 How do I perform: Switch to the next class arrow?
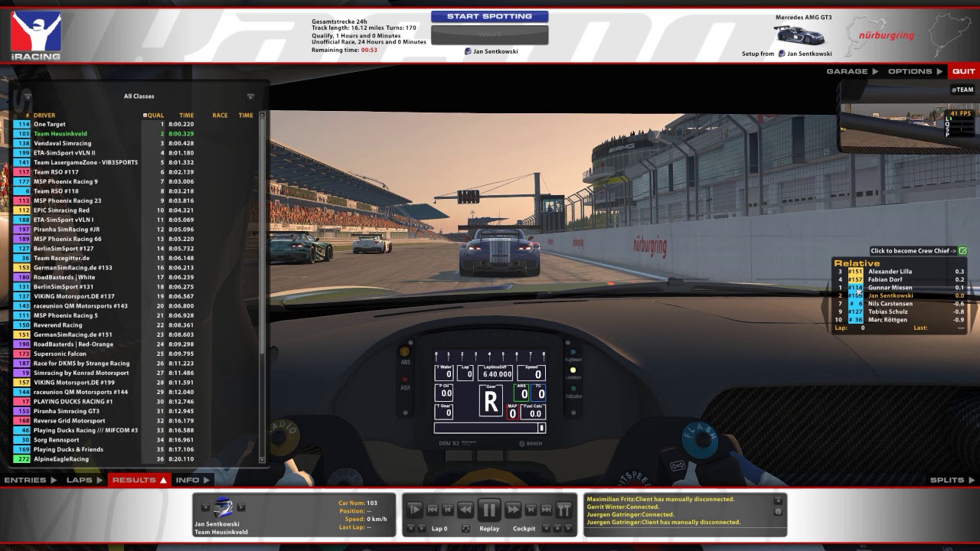pos(250,96)
